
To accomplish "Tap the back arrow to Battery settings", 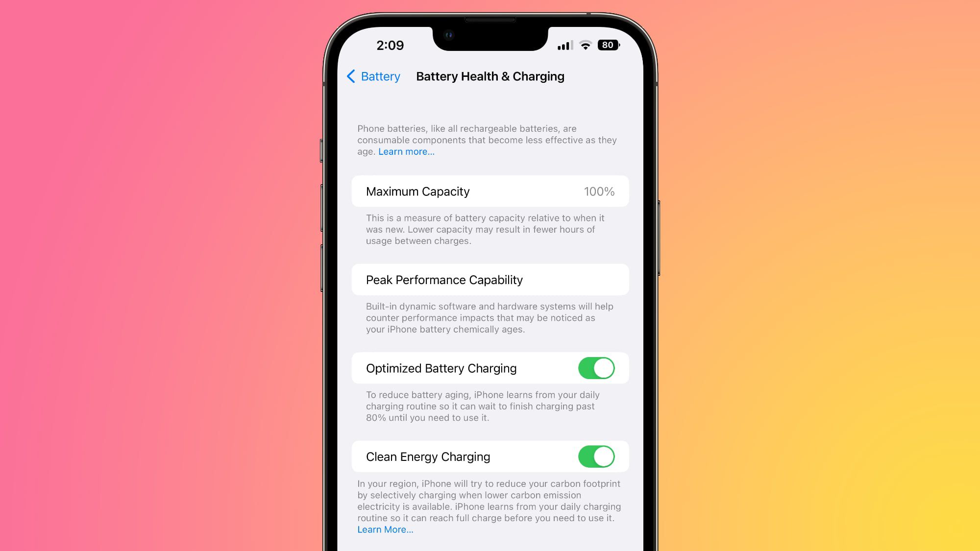I will tap(351, 76).
